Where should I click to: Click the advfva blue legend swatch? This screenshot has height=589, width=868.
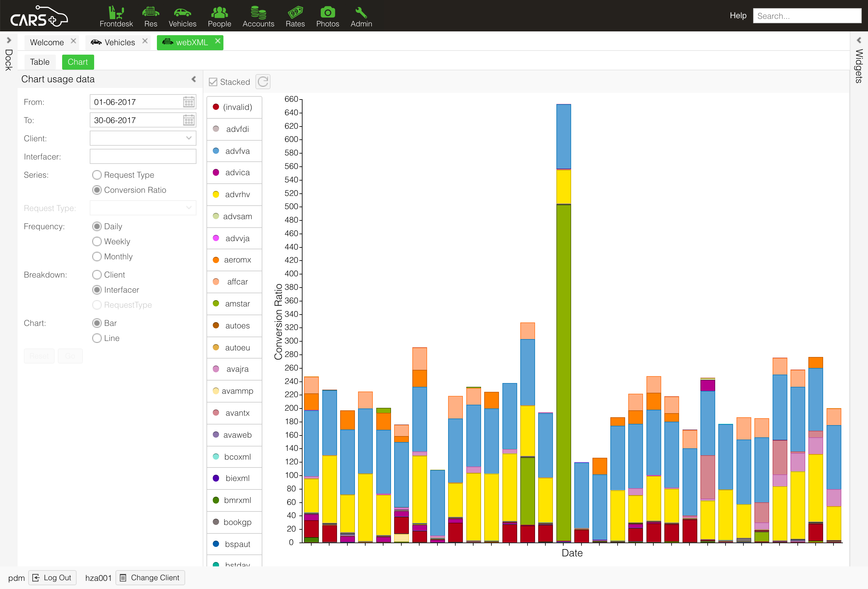216,151
